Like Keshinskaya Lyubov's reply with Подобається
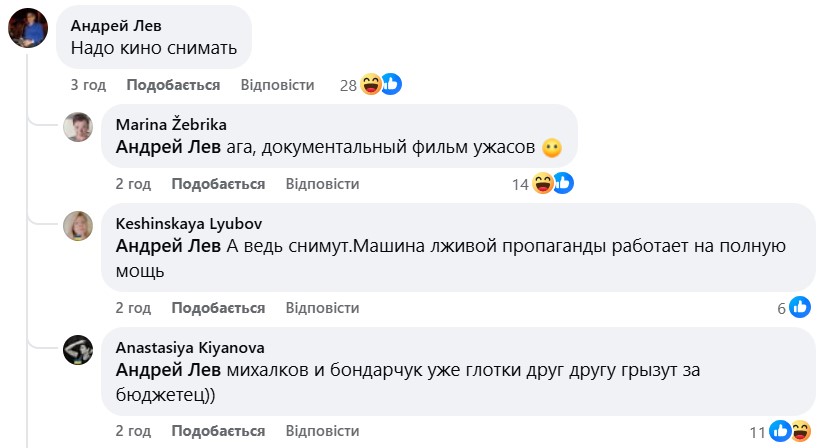This screenshot has width=830, height=448. 218,308
